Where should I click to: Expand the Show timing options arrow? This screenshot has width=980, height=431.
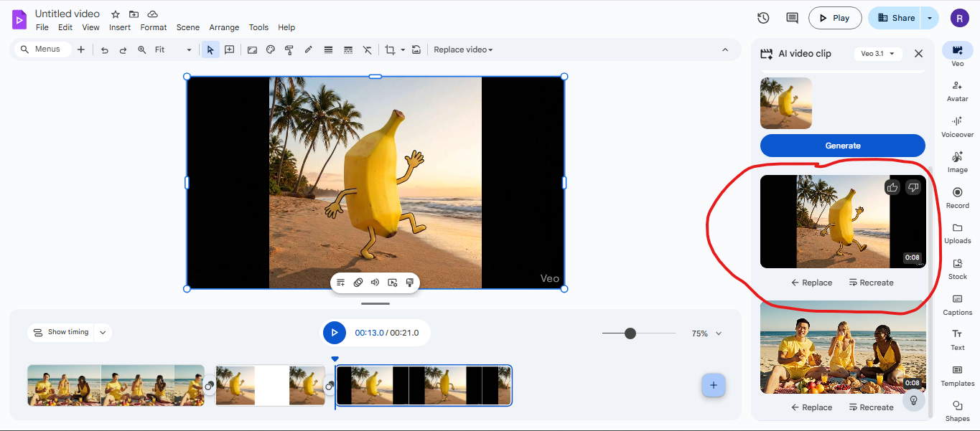pos(103,333)
